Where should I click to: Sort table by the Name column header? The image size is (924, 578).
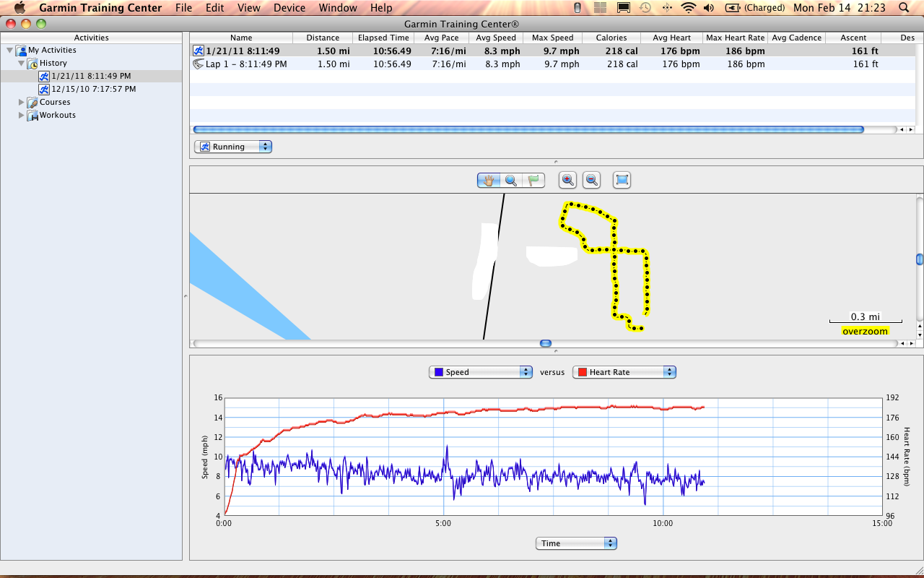[241, 38]
